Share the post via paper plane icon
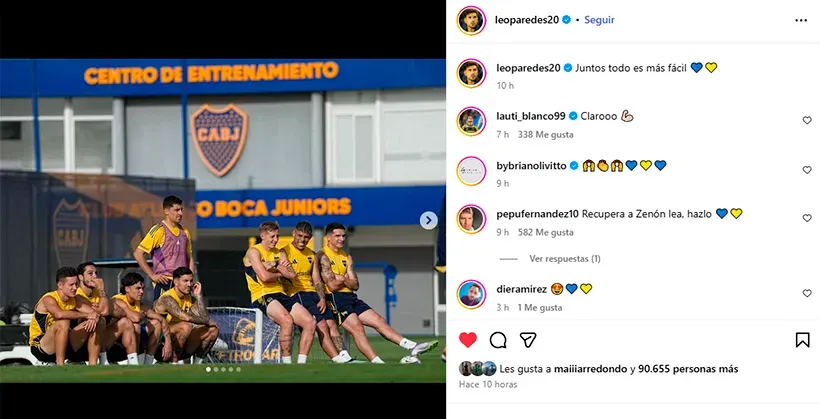Image resolution: width=820 pixels, height=419 pixels. click(528, 341)
